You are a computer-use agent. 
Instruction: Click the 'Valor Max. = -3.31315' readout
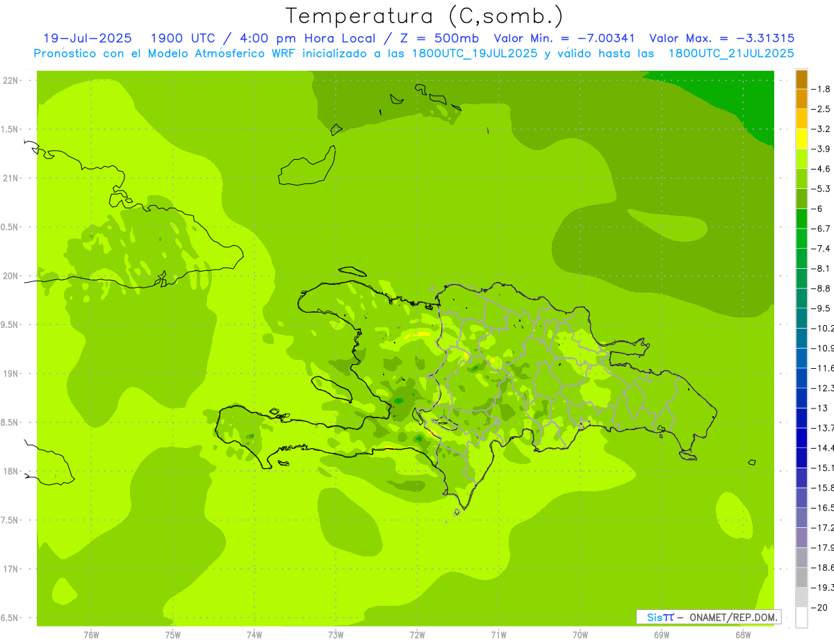(721, 38)
